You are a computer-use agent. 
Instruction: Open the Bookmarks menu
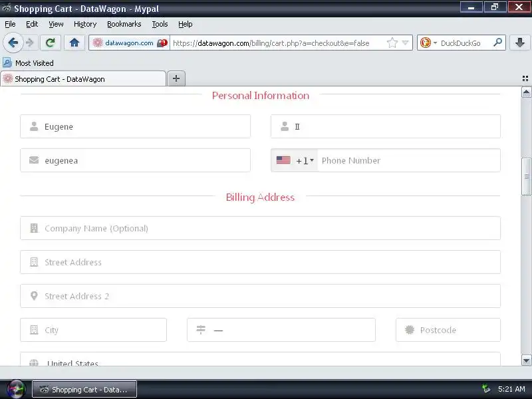click(x=124, y=24)
